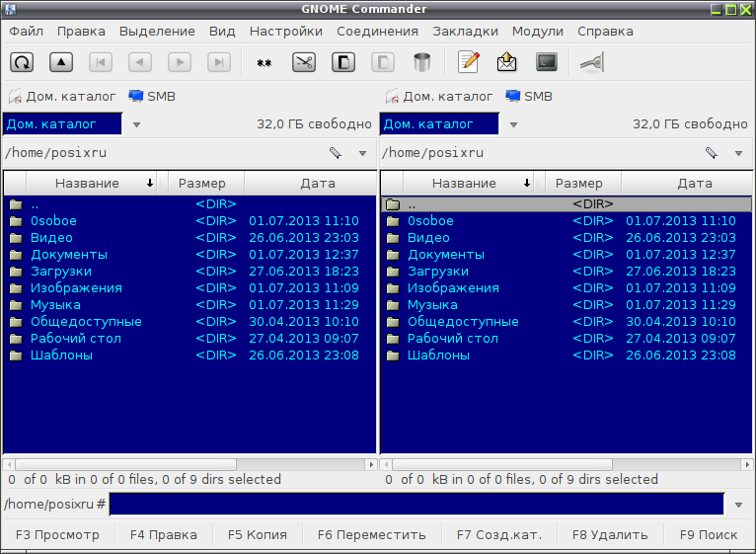Open the Закладки menu
The width and height of the screenshot is (756, 554).
point(465,32)
